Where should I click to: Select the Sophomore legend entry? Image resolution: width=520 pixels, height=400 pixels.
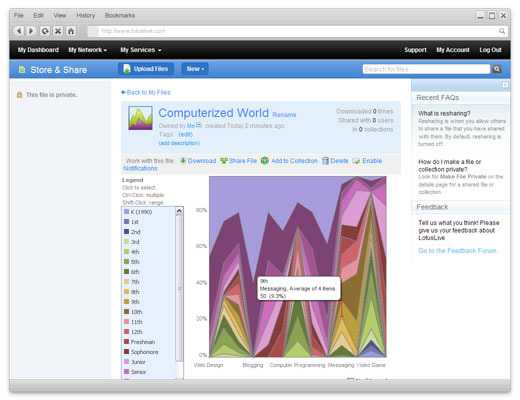(141, 352)
